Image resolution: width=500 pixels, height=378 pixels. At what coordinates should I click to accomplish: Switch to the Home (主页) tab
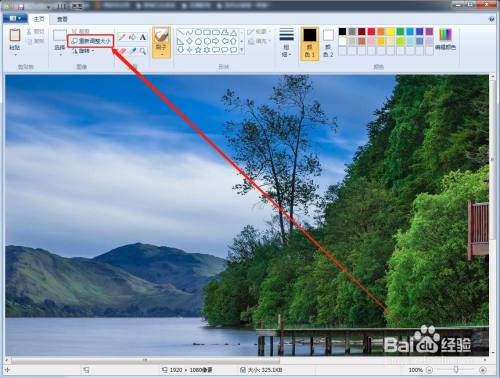click(x=39, y=19)
